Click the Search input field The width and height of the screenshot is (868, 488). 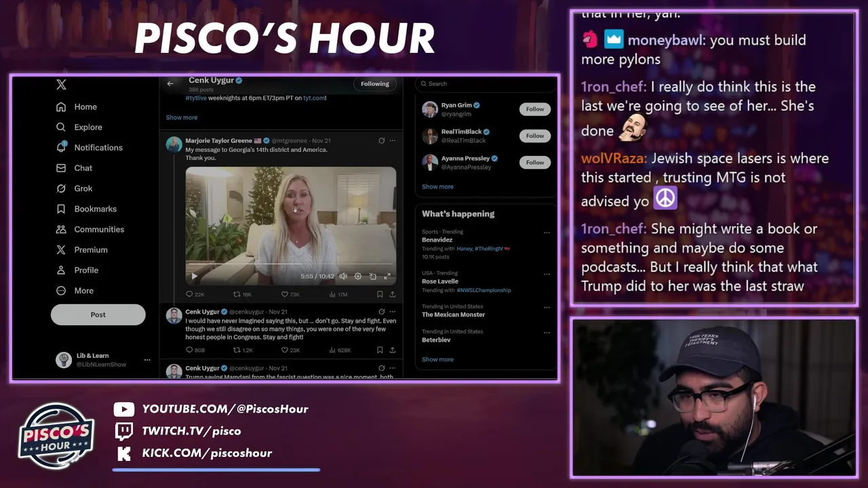(484, 83)
